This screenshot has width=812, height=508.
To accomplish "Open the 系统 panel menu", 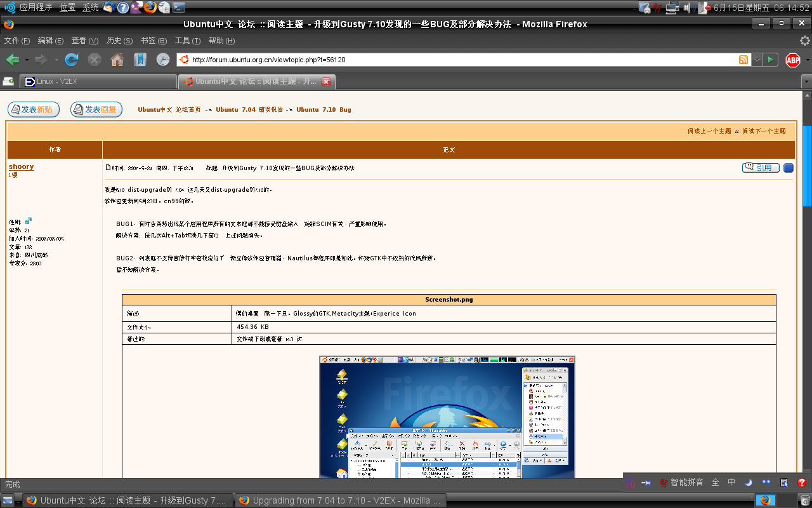I will [x=90, y=7].
